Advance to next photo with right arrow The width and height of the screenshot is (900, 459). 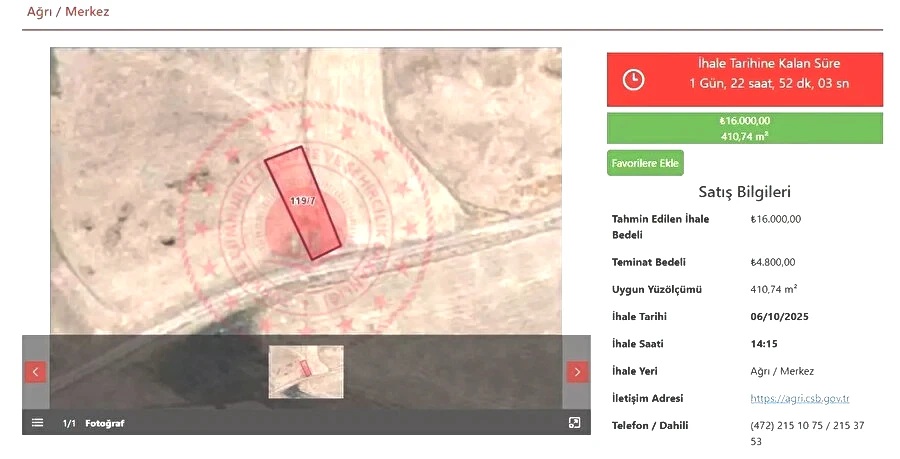[577, 372]
